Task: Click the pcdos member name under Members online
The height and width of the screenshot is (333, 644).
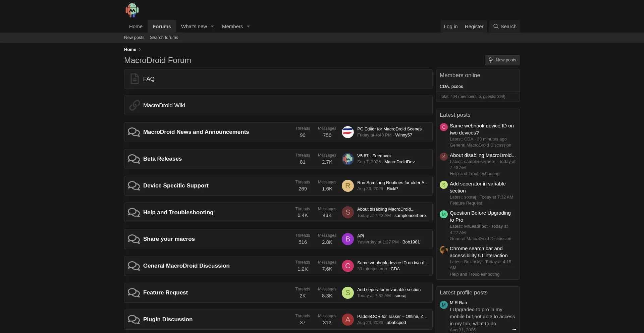Action: coord(457,87)
